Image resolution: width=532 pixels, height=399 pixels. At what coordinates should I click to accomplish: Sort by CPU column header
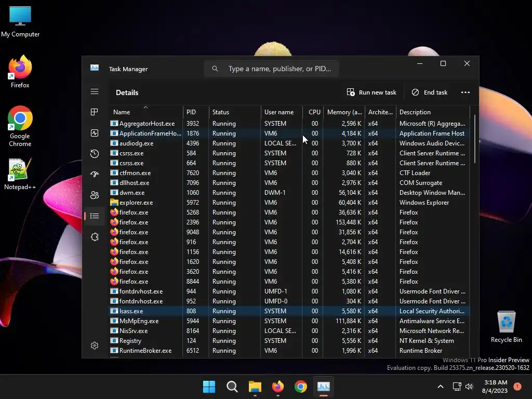(x=313, y=112)
